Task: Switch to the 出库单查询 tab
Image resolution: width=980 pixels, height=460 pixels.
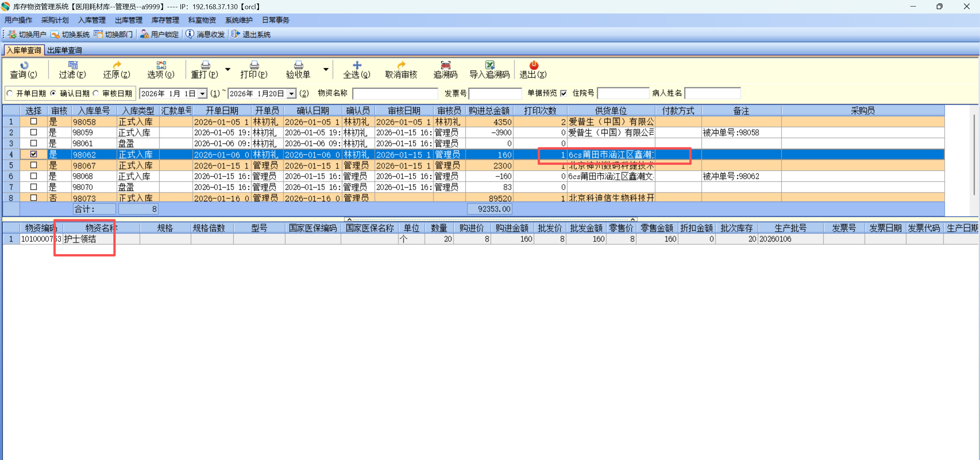Action: (65, 50)
